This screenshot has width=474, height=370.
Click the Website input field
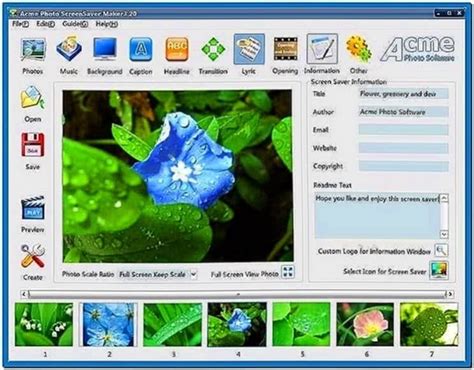pyautogui.click(x=403, y=148)
